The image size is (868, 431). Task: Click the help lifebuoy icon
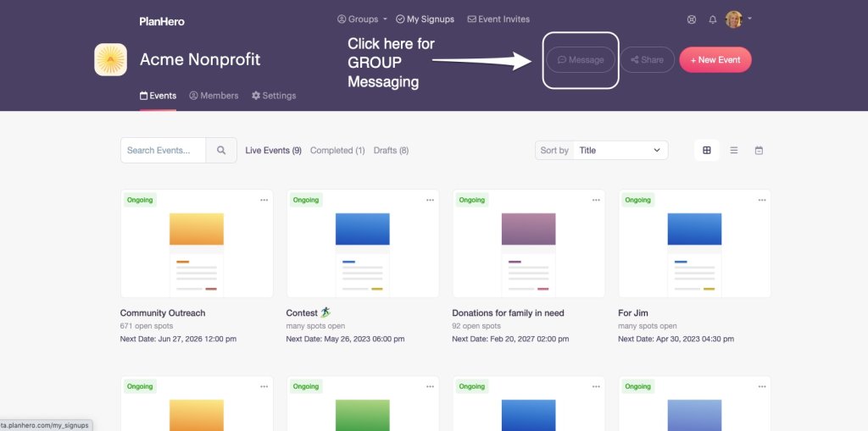(x=692, y=19)
